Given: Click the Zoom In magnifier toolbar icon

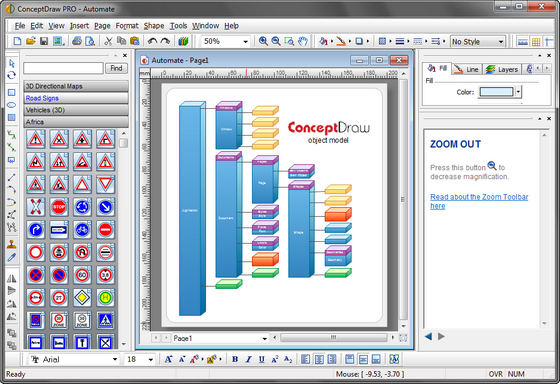Looking at the screenshot, I should [263, 41].
